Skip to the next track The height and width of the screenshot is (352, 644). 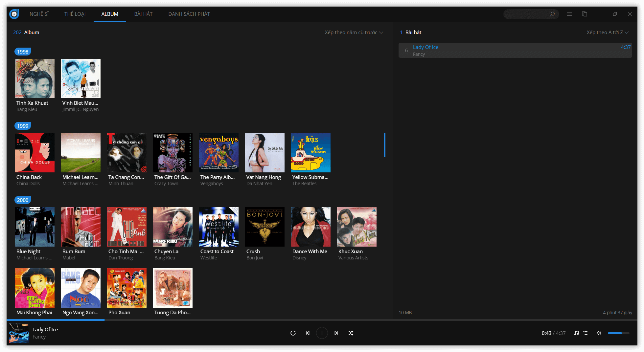pyautogui.click(x=336, y=333)
